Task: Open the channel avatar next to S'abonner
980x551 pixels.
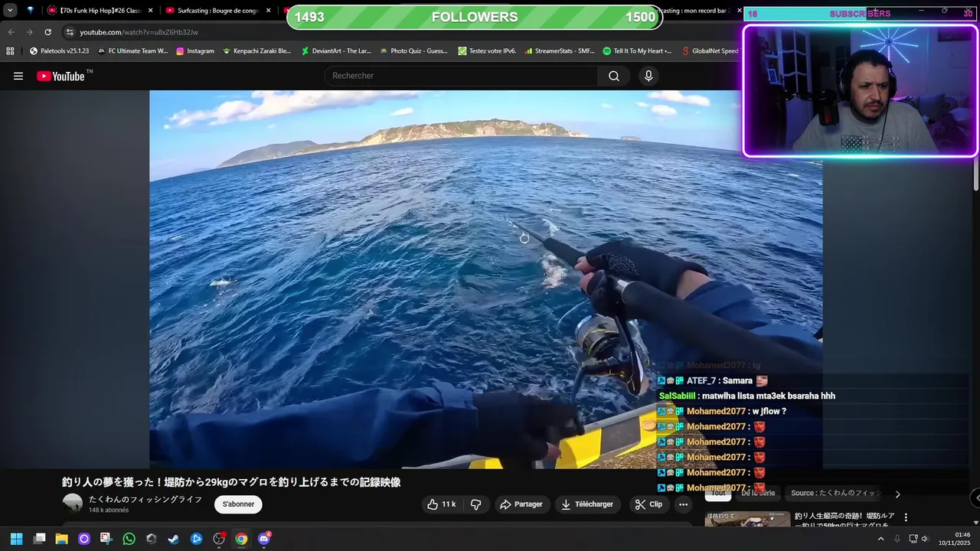Action: coord(73,504)
